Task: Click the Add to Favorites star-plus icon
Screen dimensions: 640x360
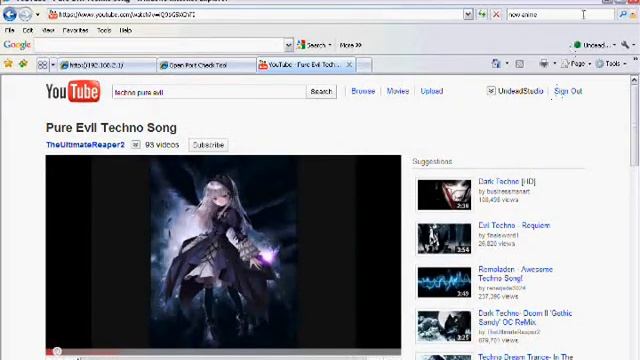Action: 23,64
